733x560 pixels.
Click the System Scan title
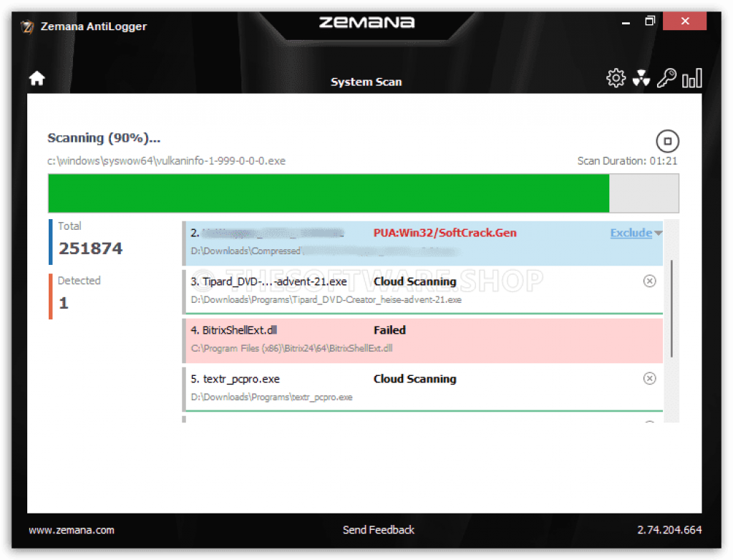(x=366, y=82)
